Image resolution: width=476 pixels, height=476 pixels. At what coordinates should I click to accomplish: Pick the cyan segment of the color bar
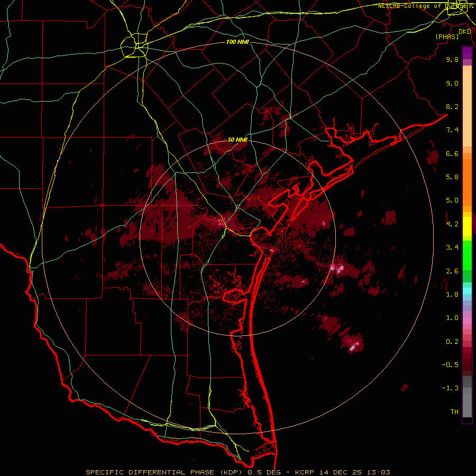467,291
